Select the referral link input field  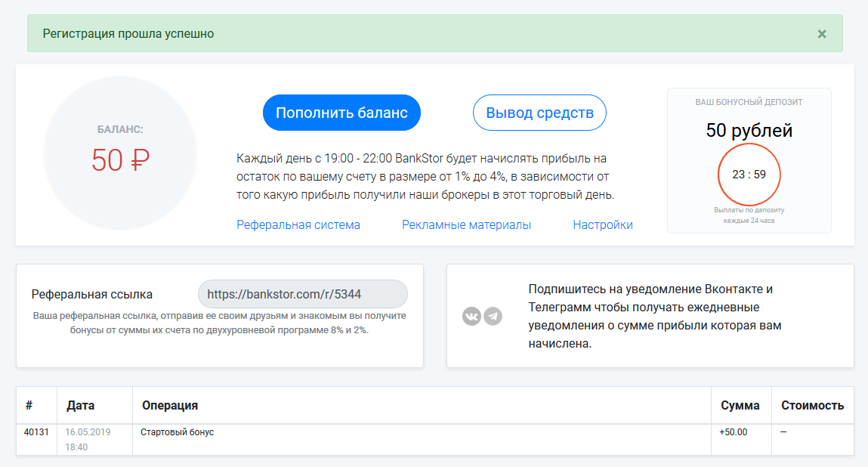303,294
